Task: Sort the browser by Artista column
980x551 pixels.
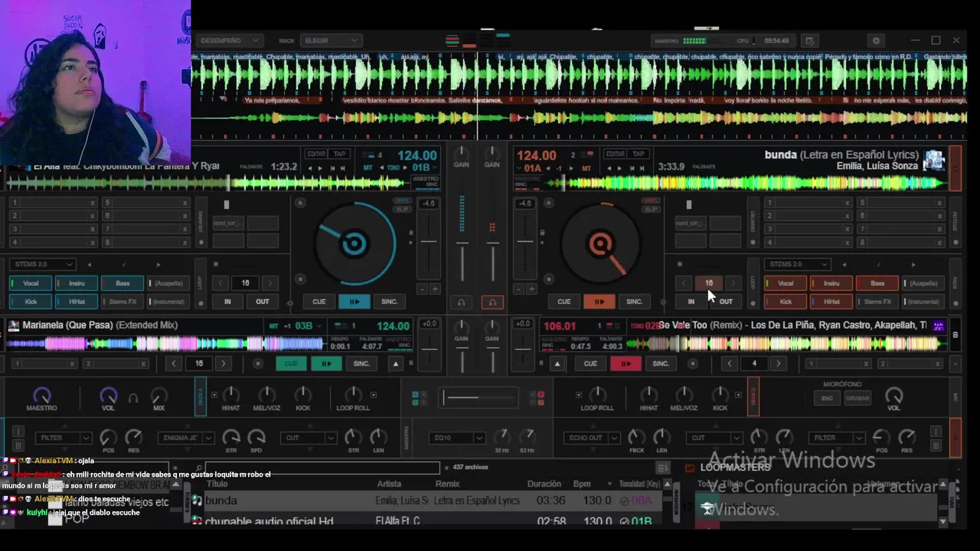Action: (x=389, y=484)
